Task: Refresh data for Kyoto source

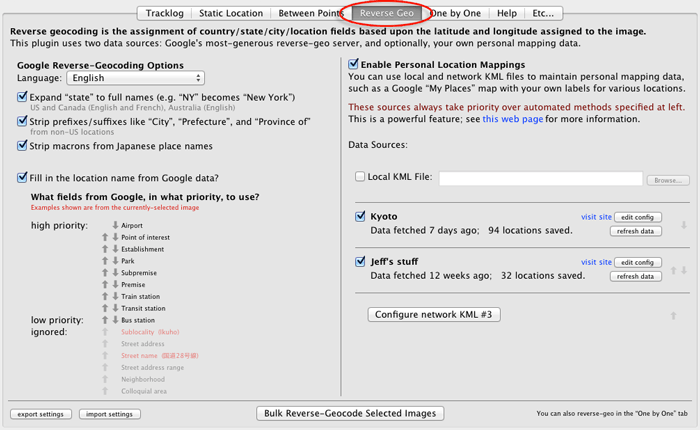Action: [x=635, y=231]
